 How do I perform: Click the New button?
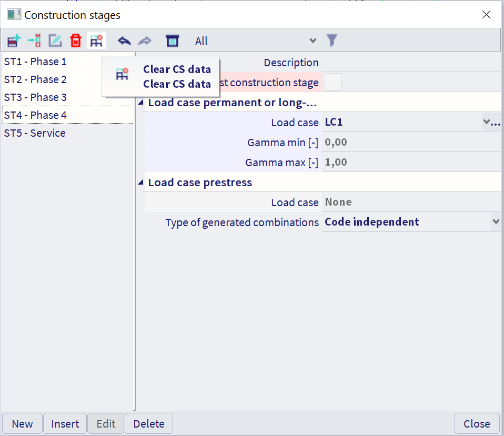(x=23, y=424)
